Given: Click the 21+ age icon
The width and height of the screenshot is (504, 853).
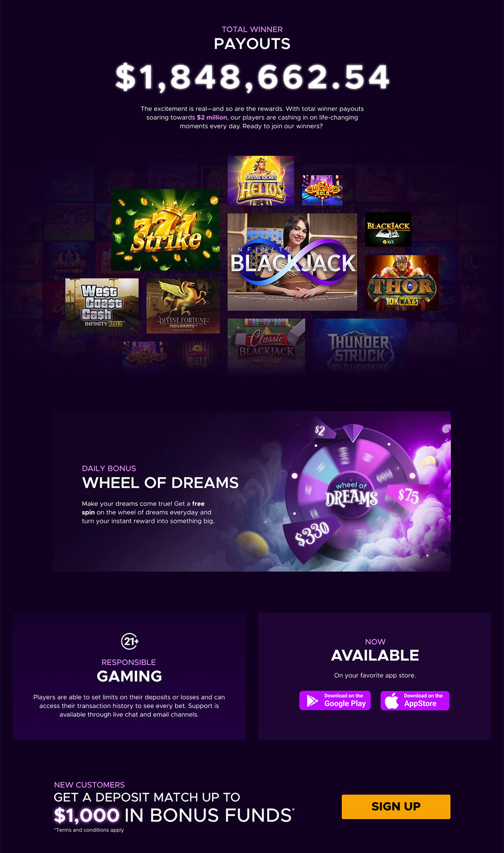Looking at the screenshot, I should [130, 642].
